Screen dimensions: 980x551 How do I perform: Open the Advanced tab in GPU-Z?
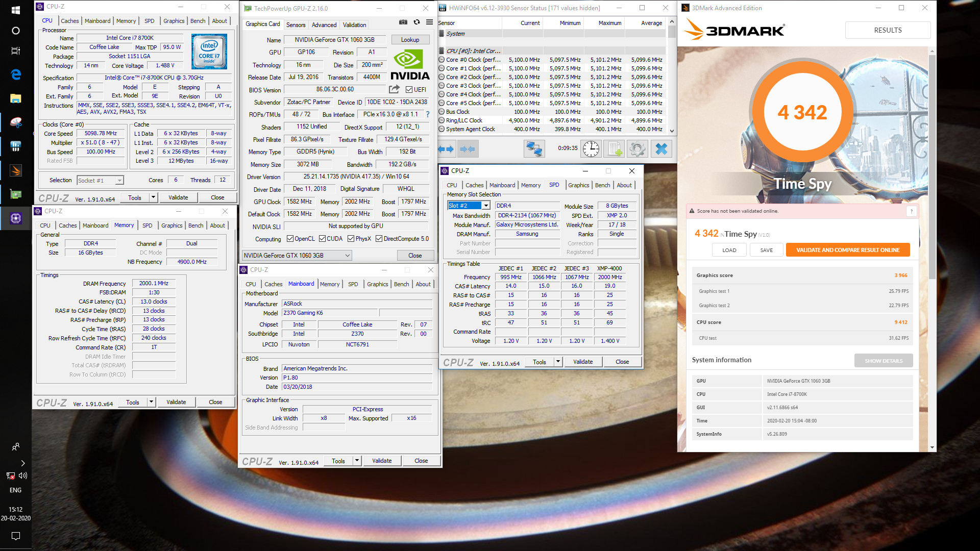(324, 25)
